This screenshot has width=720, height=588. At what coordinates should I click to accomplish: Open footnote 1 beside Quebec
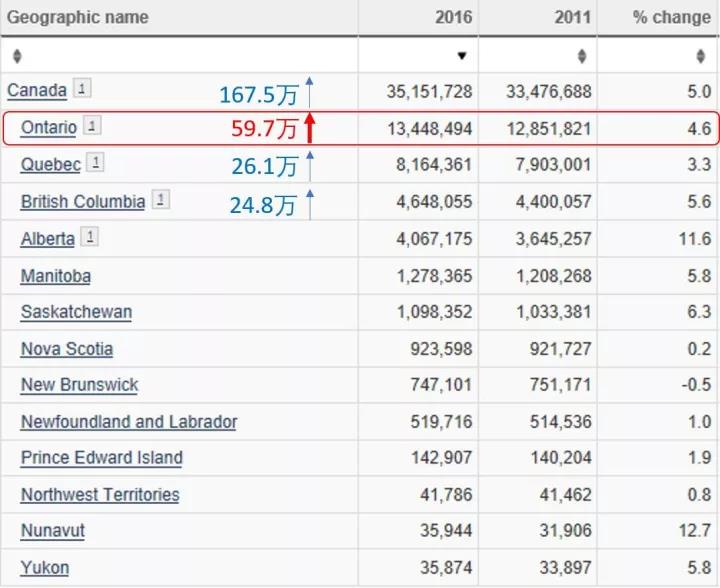click(x=96, y=162)
